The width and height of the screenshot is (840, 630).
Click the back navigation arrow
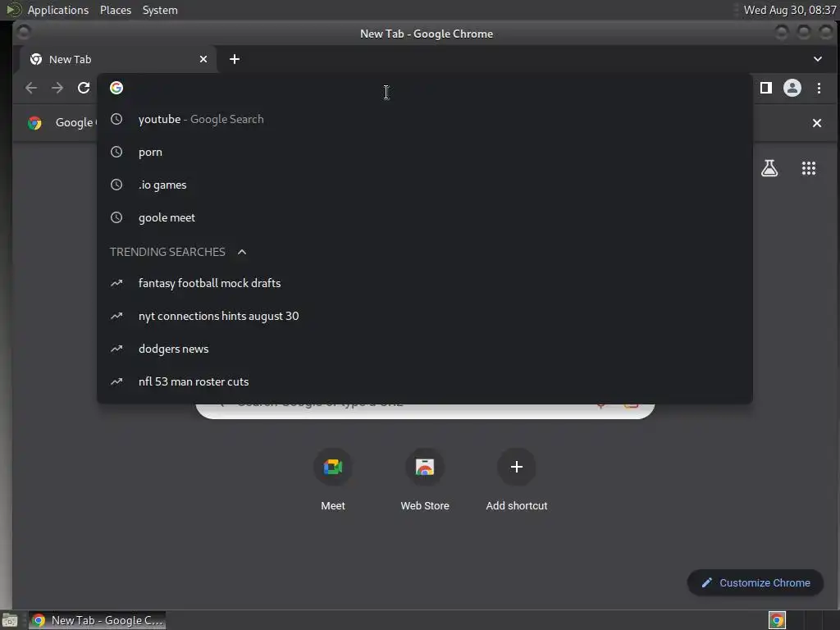coord(31,88)
